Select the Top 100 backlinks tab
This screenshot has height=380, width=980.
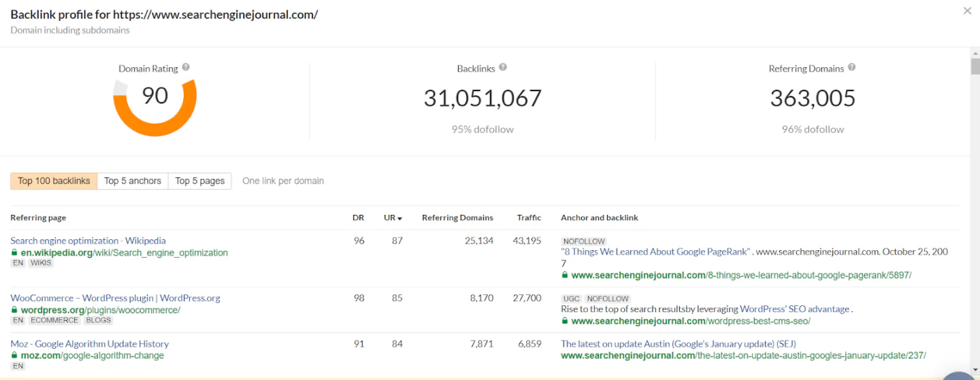[54, 181]
